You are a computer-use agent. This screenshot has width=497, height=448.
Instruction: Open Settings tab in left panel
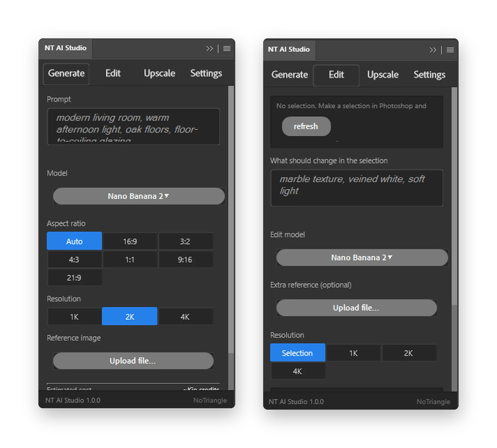(x=206, y=74)
